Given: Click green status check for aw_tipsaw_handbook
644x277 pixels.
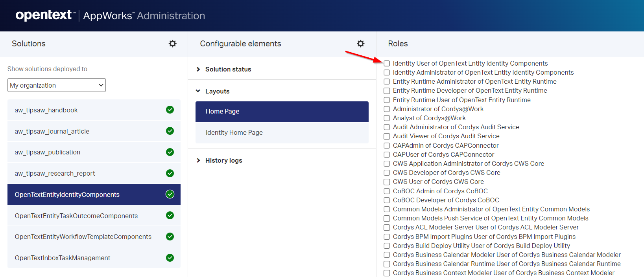Looking at the screenshot, I should pos(170,110).
